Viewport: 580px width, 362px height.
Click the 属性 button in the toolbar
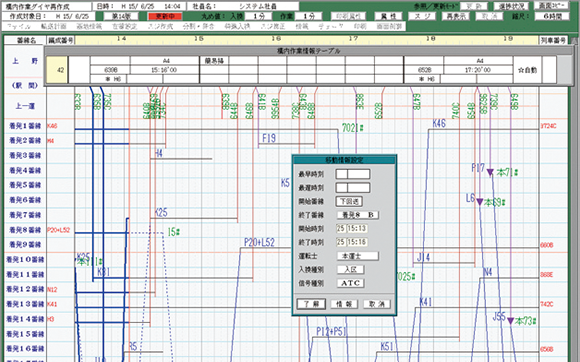(388, 16)
